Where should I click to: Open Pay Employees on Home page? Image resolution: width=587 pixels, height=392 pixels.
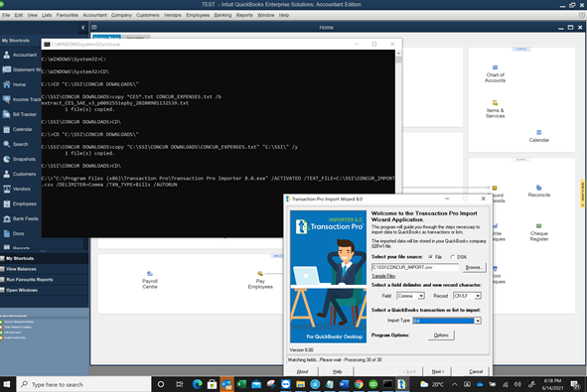coord(260,280)
